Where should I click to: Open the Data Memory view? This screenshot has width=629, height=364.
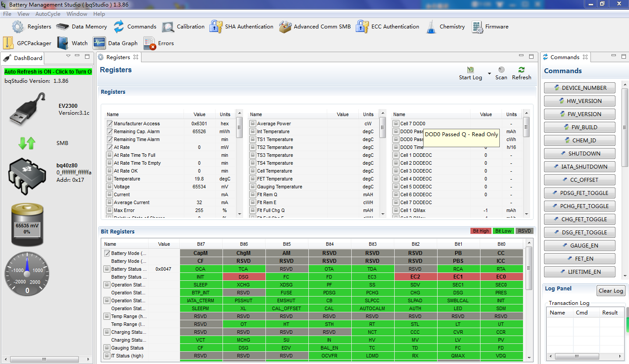[x=81, y=27]
